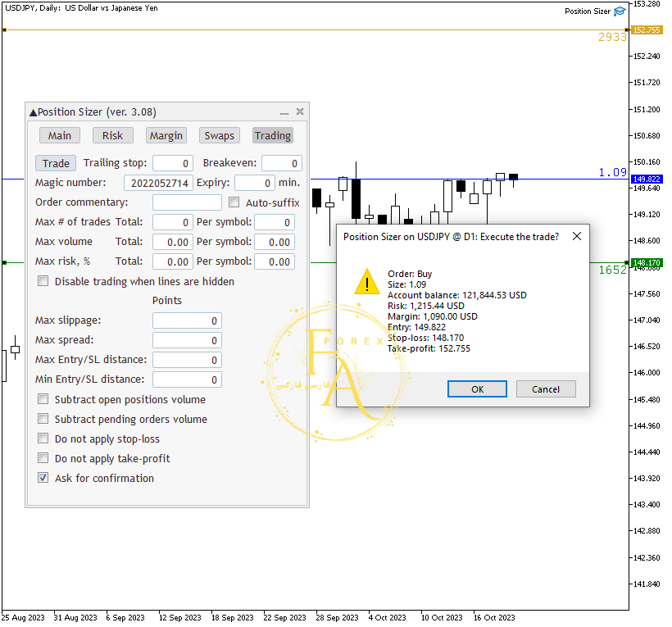This screenshot has height=627, width=672.
Task: Edit Max # of trades Total field
Action: [173, 222]
